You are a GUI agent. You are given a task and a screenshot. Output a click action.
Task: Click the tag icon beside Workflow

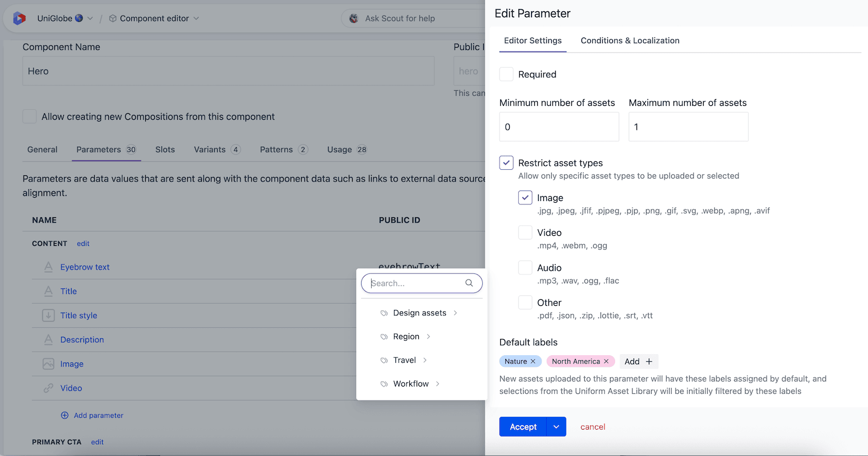pyautogui.click(x=384, y=384)
